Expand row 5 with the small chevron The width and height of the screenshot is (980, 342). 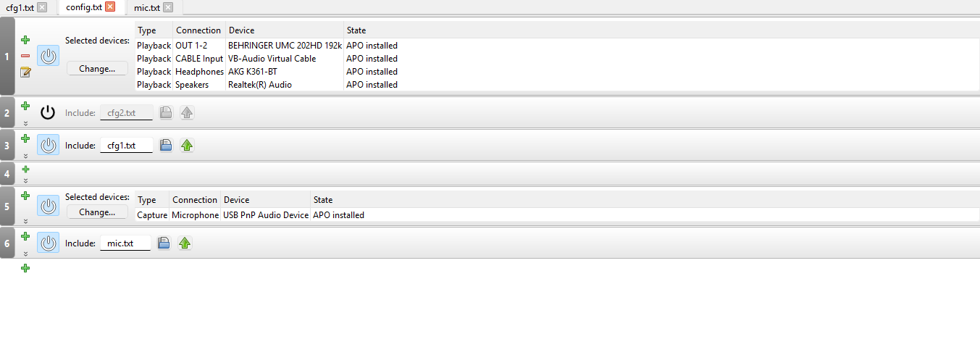25,222
